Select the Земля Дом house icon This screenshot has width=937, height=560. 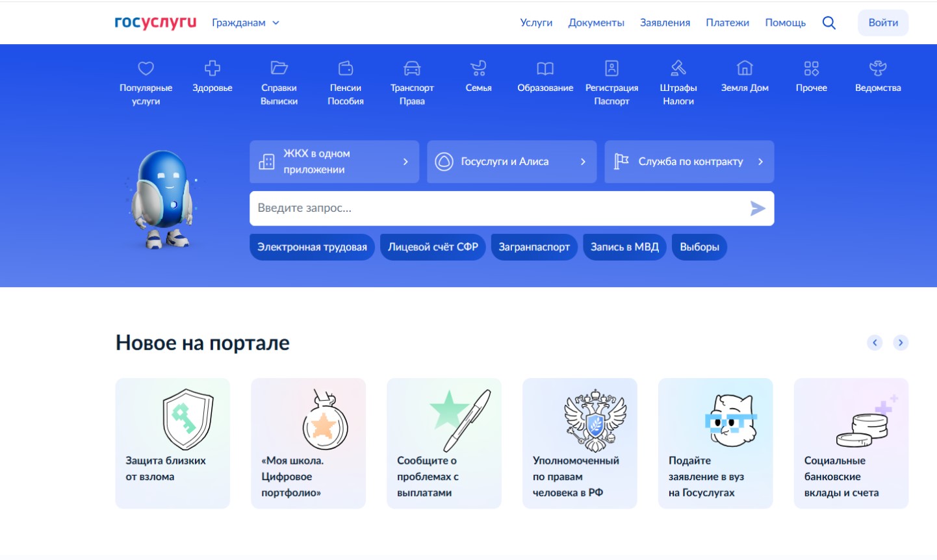pos(745,68)
